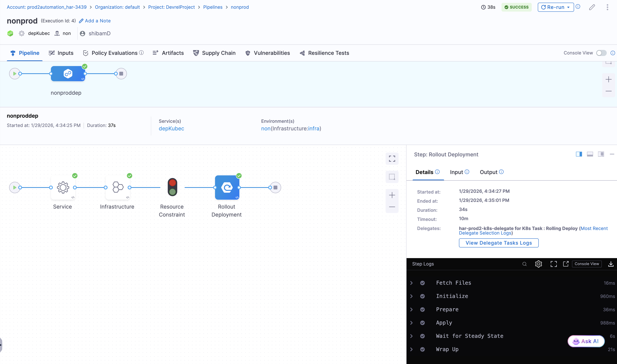Select the Infrastructure step icon
This screenshot has height=364, width=617.
click(x=118, y=187)
